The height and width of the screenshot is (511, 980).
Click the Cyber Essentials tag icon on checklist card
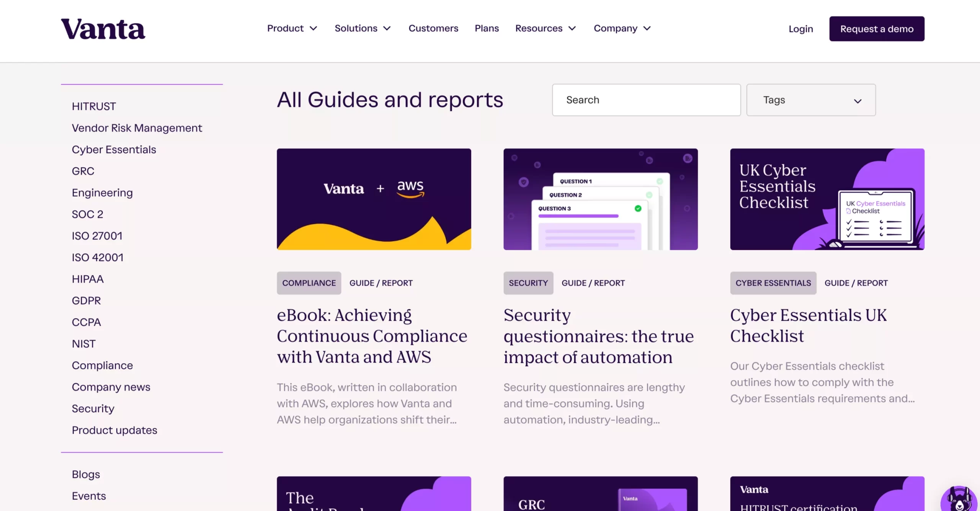coord(773,283)
